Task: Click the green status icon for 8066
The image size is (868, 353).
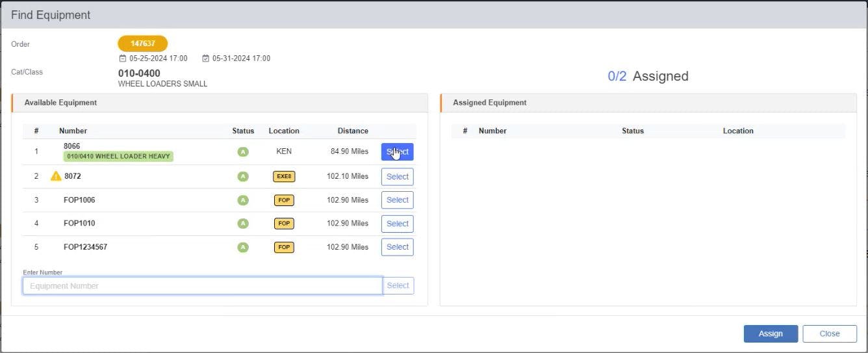Action: coord(243,151)
